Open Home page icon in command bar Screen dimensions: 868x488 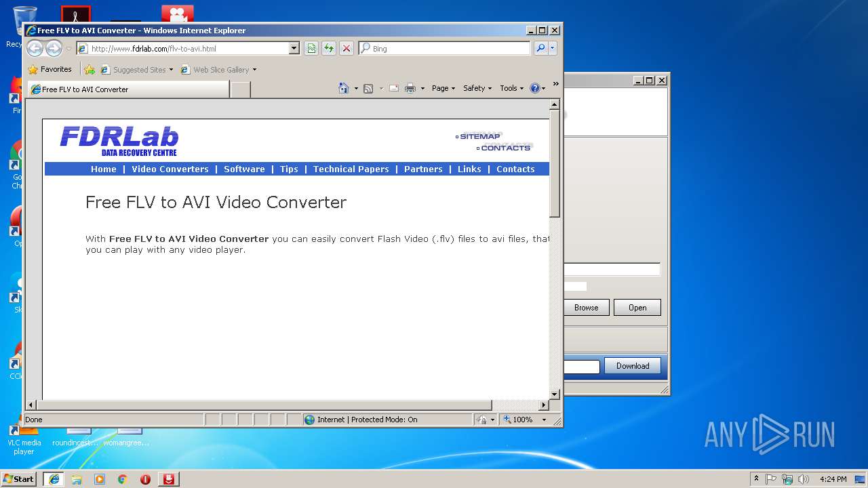344,88
